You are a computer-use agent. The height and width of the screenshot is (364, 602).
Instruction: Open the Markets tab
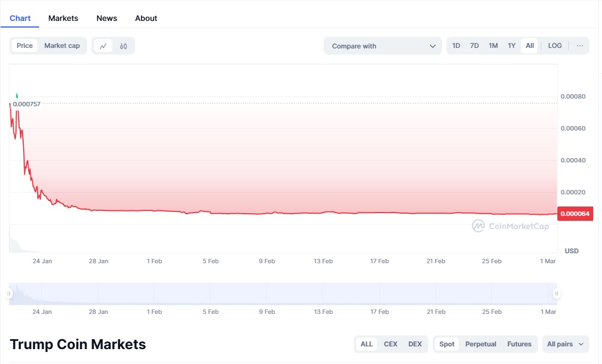coord(63,18)
